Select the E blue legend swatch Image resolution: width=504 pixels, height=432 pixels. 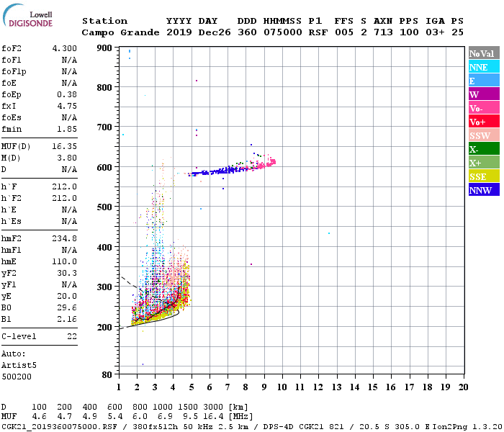pyautogui.click(x=484, y=81)
